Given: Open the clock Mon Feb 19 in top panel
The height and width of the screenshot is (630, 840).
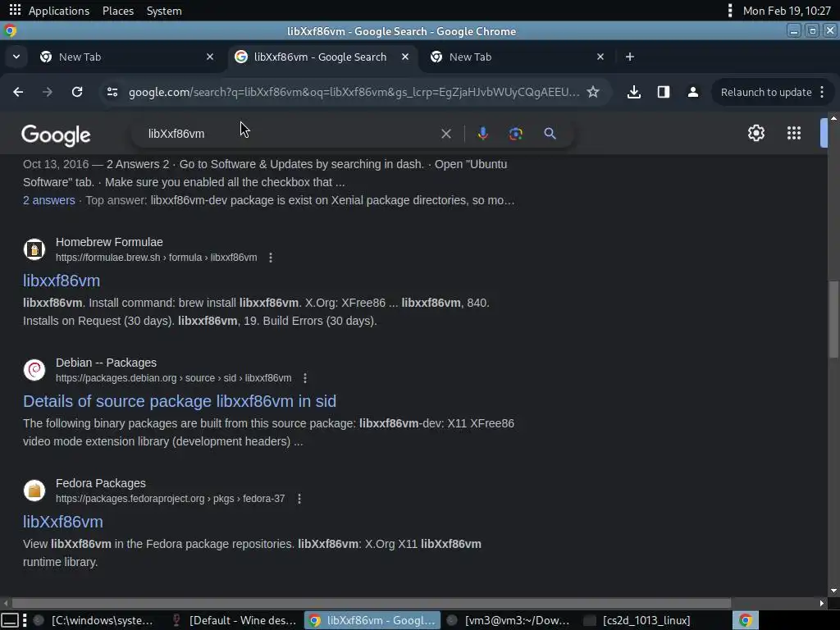Looking at the screenshot, I should [787, 11].
